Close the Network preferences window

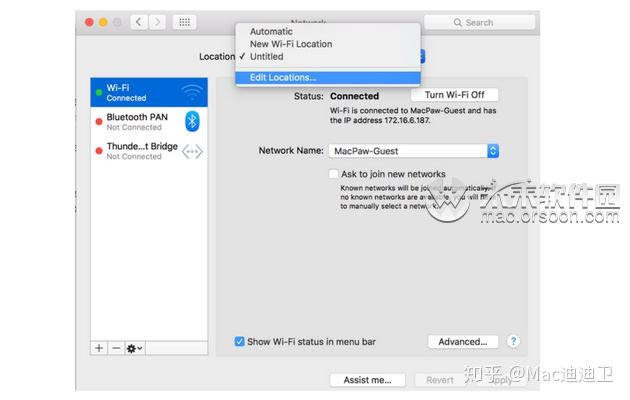tap(89, 22)
